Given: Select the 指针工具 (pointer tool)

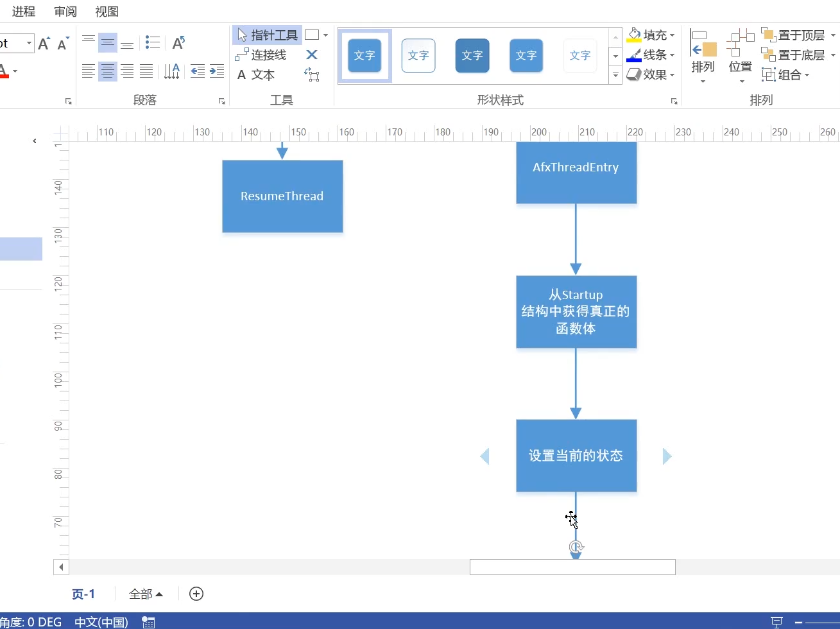Looking at the screenshot, I should [x=267, y=35].
